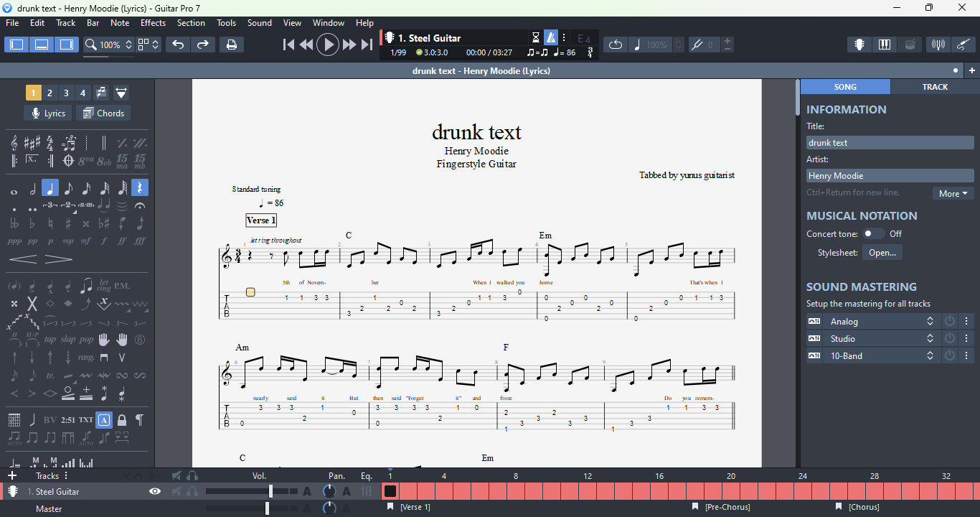Enable the loop playback icon
This screenshot has height=517, width=980.
click(616, 45)
